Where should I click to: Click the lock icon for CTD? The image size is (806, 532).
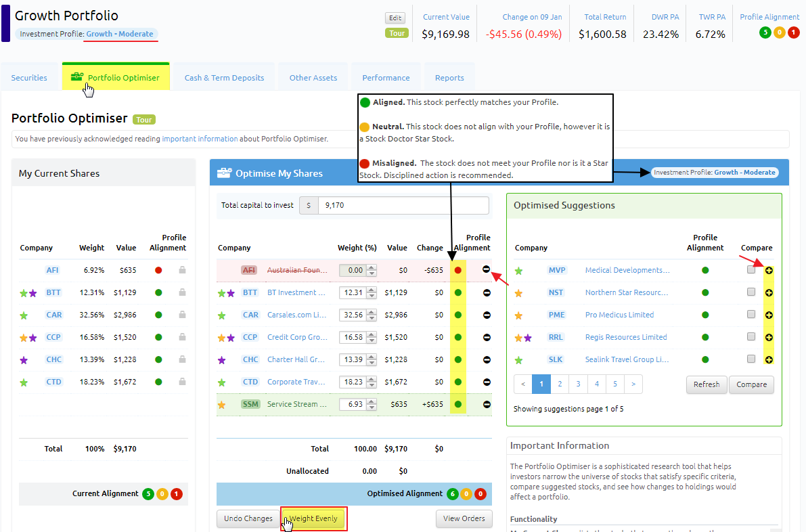click(182, 381)
